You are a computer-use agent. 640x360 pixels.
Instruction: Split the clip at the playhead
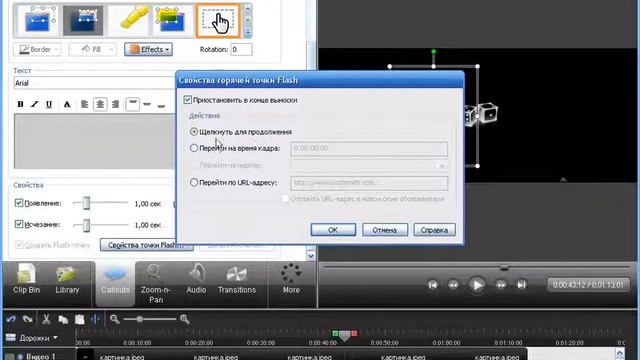point(96,319)
